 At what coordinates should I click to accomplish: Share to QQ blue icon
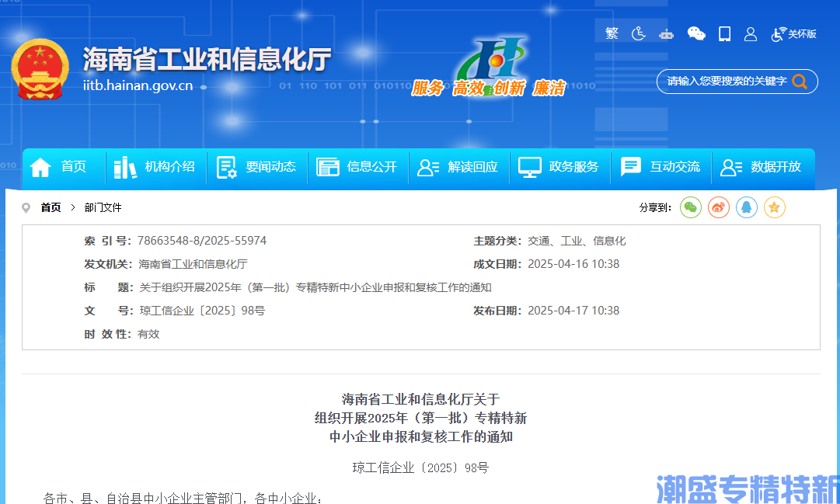[x=746, y=207]
